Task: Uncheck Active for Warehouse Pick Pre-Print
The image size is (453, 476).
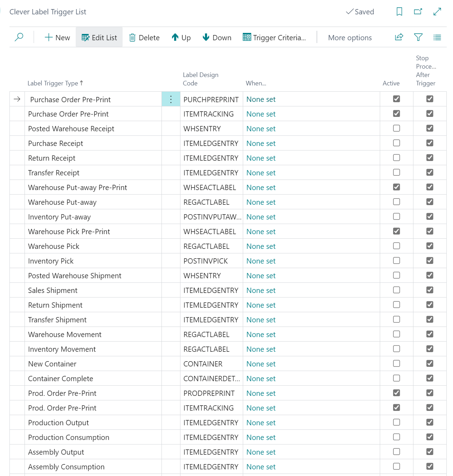Action: (x=396, y=231)
